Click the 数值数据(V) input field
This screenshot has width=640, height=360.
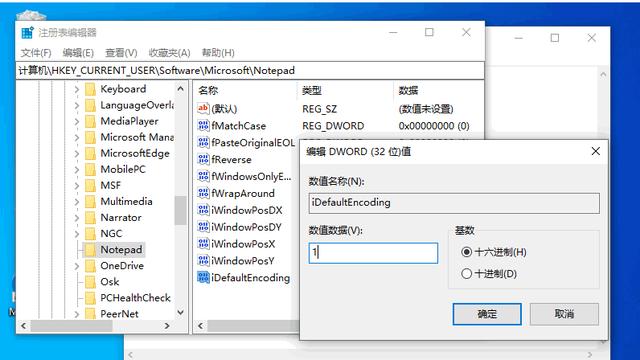pos(373,253)
